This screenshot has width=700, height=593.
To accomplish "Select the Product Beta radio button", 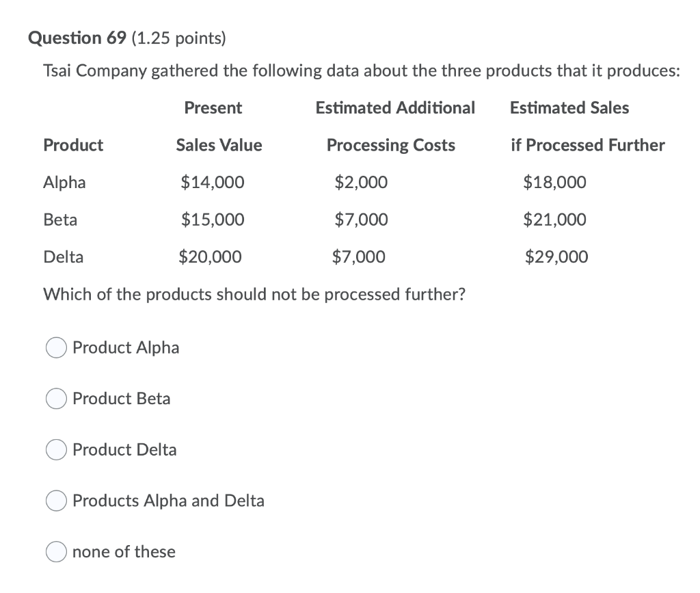I will pos(56,398).
